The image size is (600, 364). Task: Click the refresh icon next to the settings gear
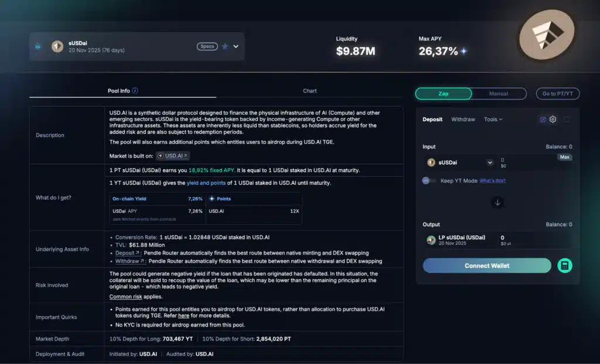click(x=565, y=119)
